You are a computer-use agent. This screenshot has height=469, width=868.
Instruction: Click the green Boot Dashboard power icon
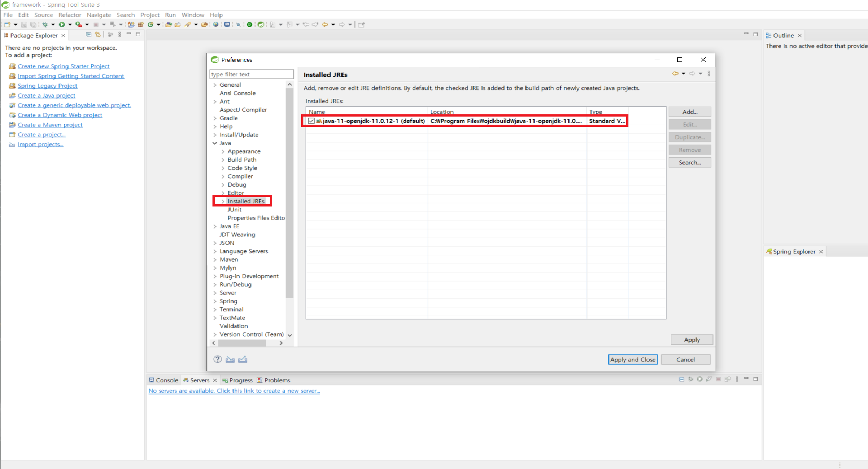(x=250, y=24)
